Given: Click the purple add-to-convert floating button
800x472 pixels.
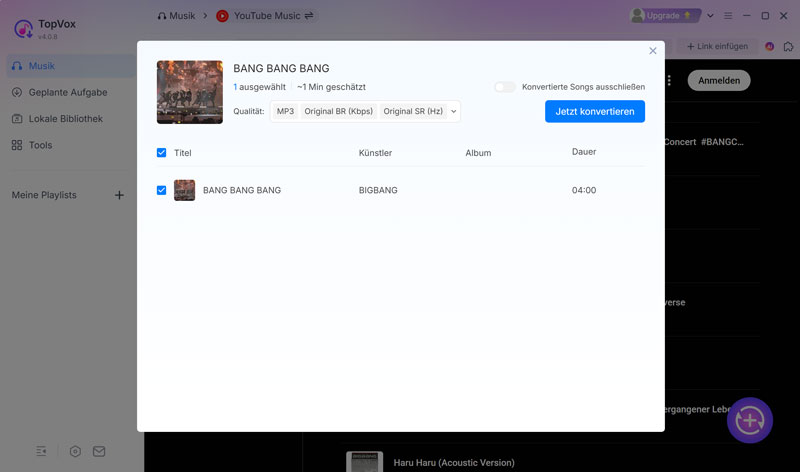Looking at the screenshot, I should click(x=749, y=420).
